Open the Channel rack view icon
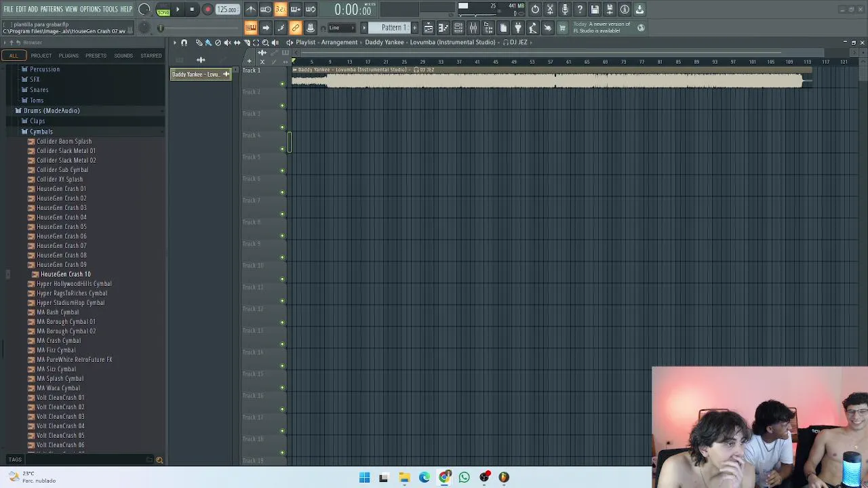 click(458, 28)
